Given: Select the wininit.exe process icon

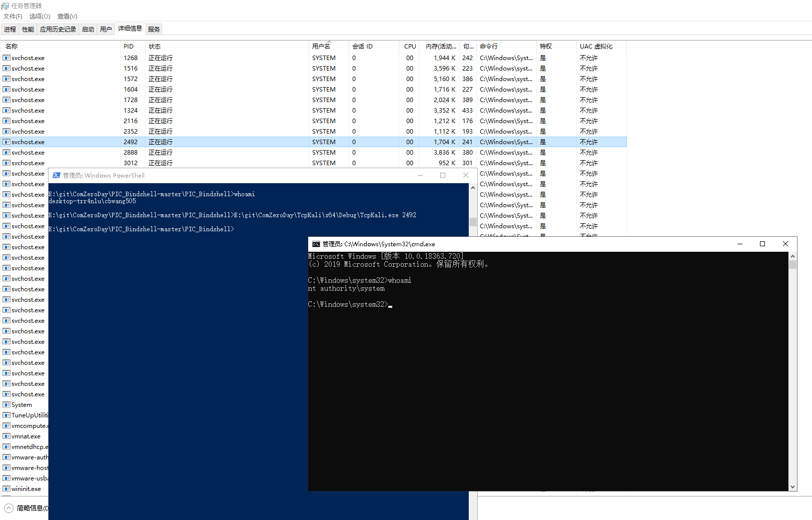Looking at the screenshot, I should pyautogui.click(x=7, y=489).
